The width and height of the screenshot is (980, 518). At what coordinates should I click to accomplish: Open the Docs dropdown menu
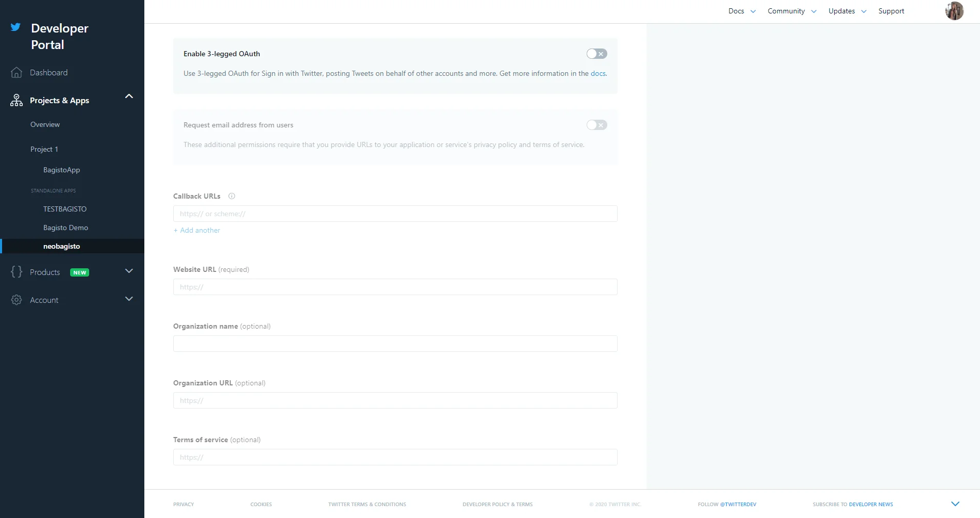tap(741, 11)
